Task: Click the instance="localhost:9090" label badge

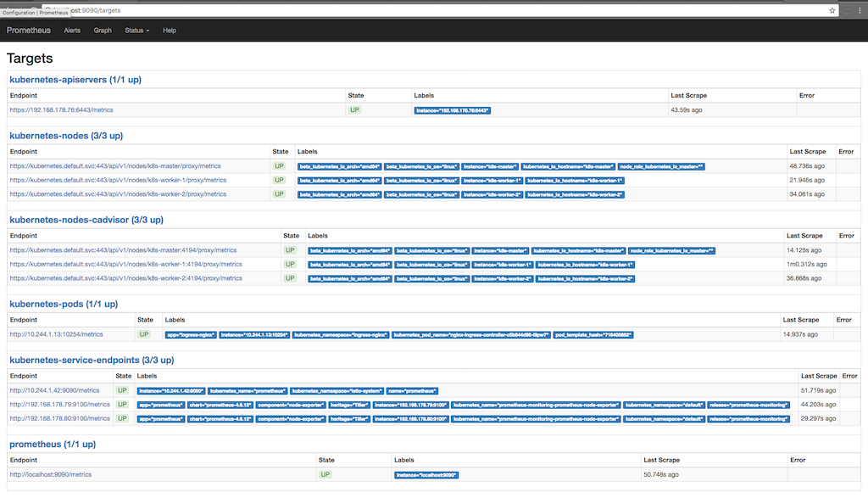Action: [x=426, y=475]
